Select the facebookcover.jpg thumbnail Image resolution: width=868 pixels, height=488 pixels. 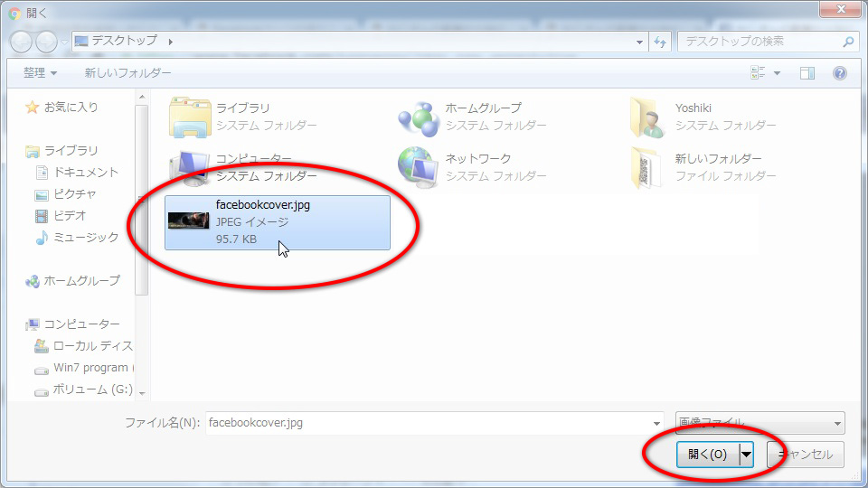pyautogui.click(x=189, y=221)
